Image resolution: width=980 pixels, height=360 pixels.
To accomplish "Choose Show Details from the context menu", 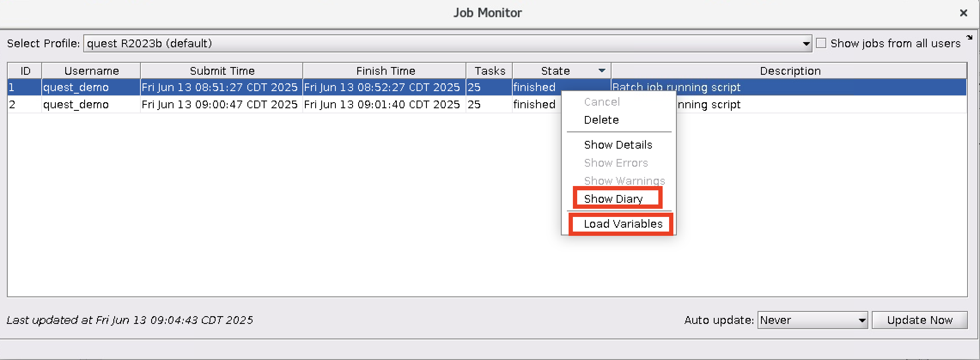I will [x=618, y=145].
